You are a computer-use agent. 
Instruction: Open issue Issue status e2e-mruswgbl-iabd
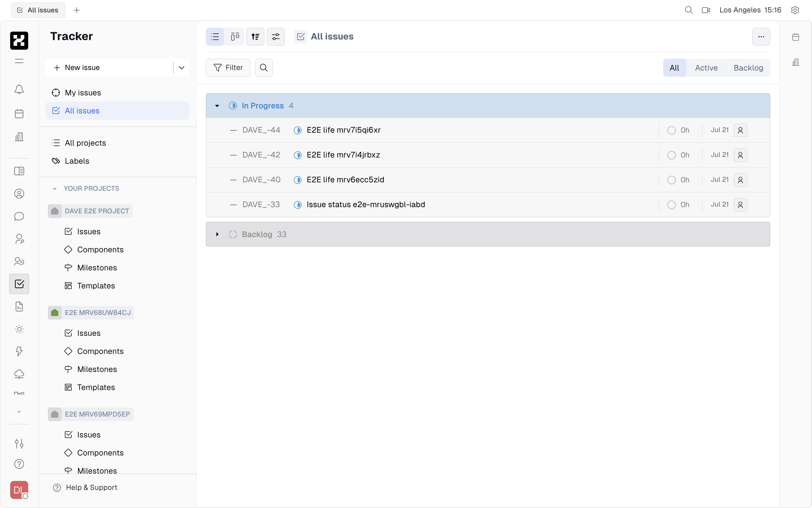point(366,205)
